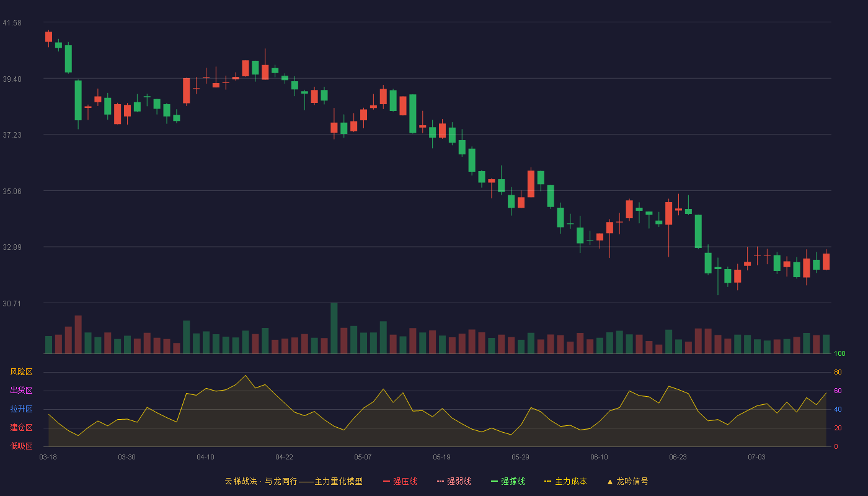
Task: Select the 06-23 date label
Action: 678,457
